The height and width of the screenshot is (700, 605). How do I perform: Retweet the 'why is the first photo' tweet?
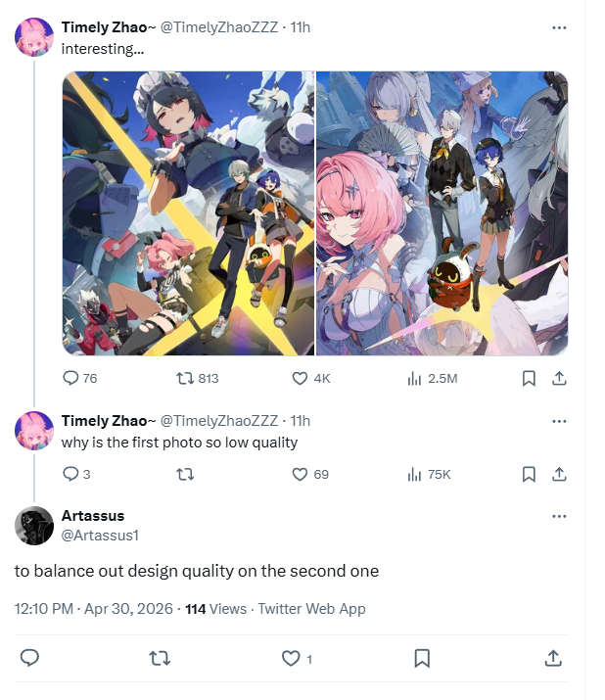click(x=185, y=474)
